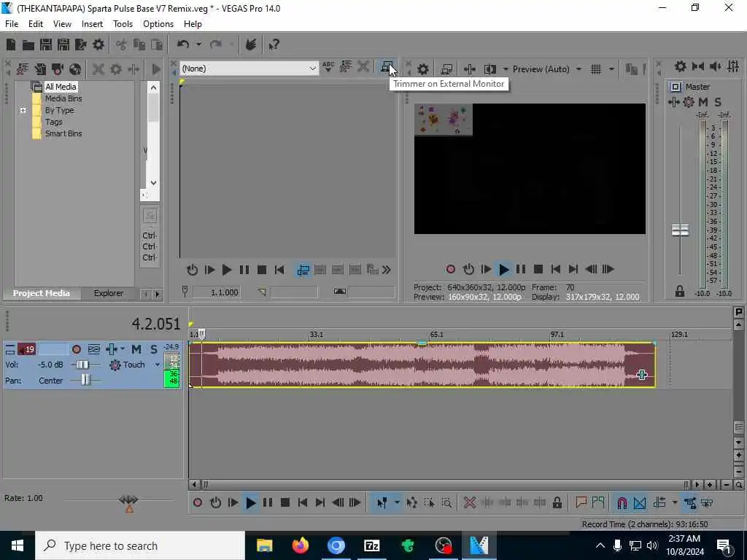Enable interactive tutorials hand icon

click(251, 44)
